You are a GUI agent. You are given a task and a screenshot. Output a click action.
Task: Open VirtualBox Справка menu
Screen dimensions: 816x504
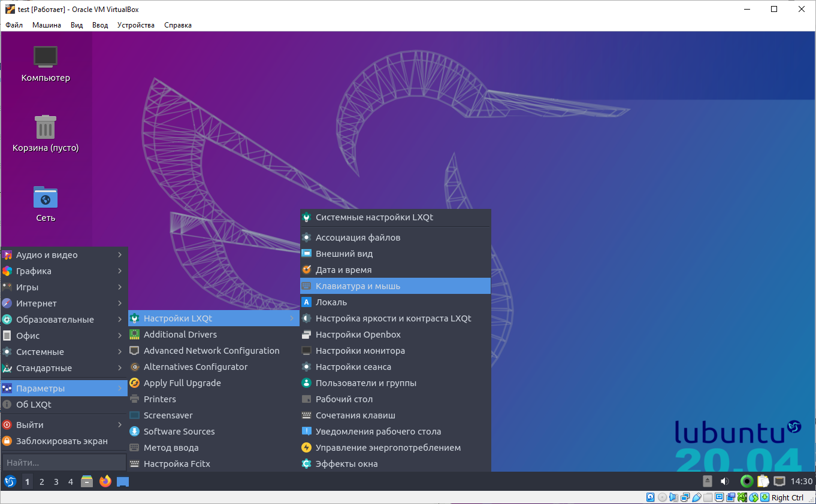[178, 25]
